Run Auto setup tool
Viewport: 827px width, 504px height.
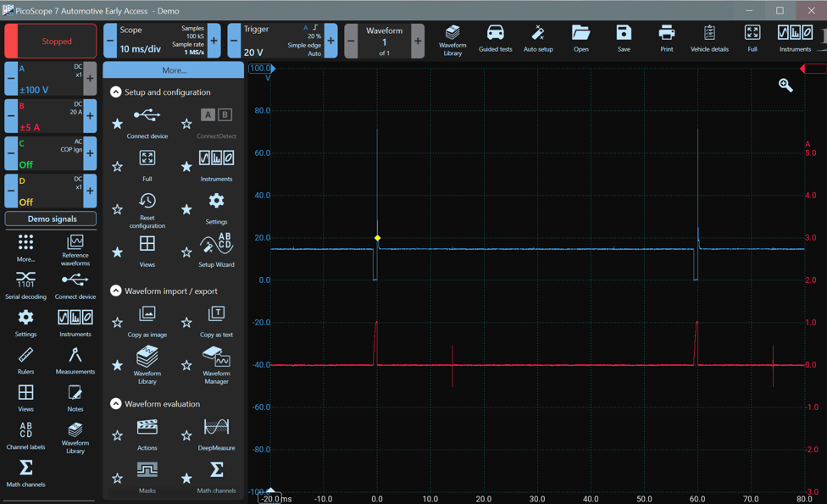tap(538, 38)
